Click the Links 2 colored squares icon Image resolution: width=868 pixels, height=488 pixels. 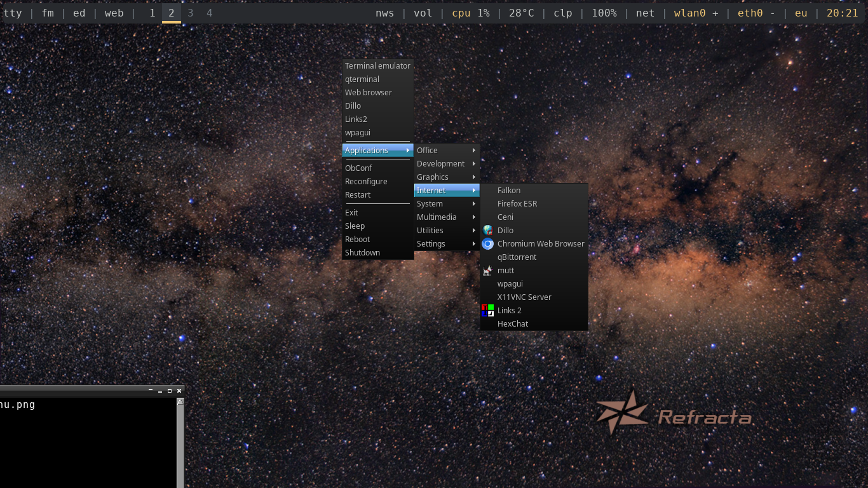point(487,310)
